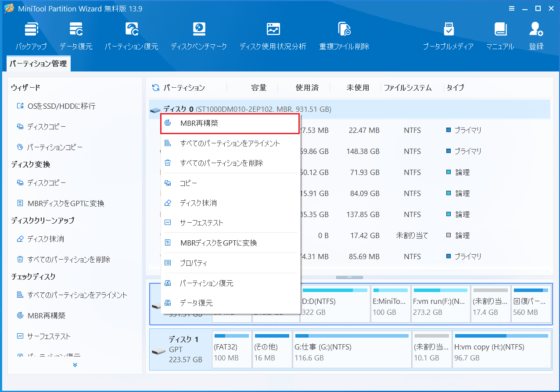
Task: Select データ復元 in the context menu
Action: 230,303
